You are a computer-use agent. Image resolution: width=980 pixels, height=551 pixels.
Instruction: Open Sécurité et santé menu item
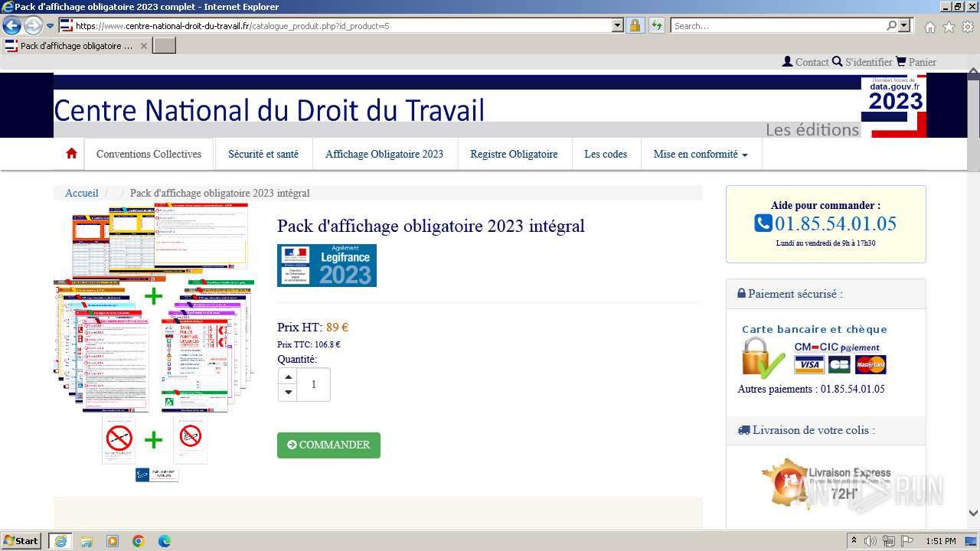263,154
